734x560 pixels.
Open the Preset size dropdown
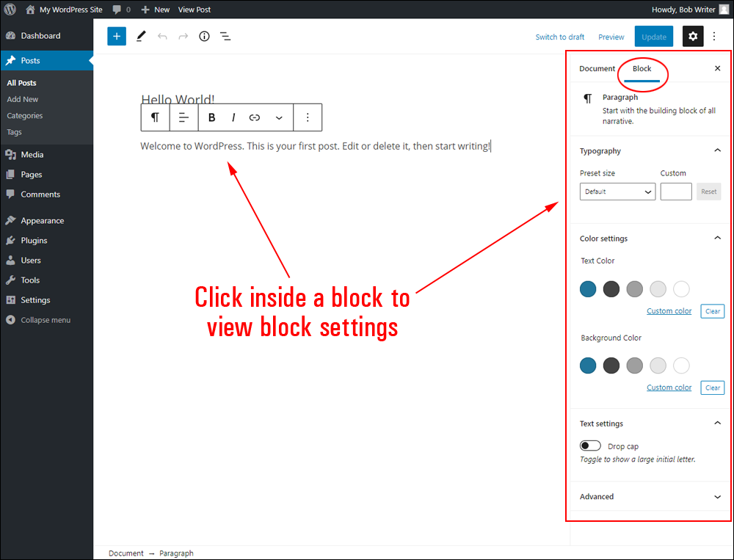pyautogui.click(x=617, y=192)
